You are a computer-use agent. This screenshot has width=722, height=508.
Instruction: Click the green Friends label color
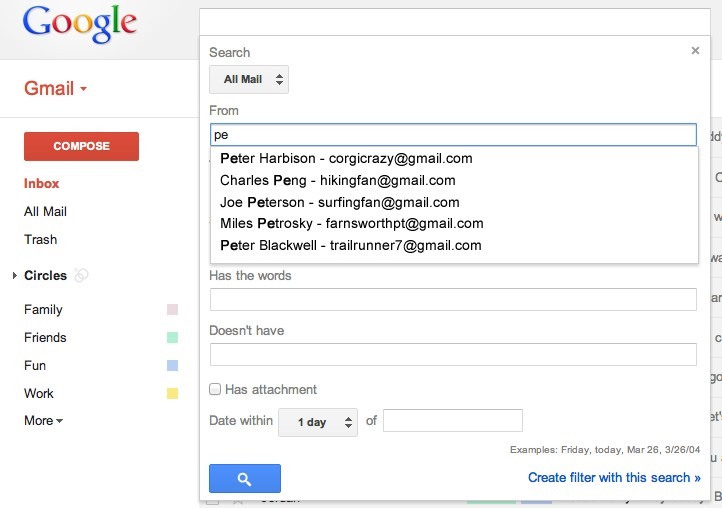click(172, 338)
